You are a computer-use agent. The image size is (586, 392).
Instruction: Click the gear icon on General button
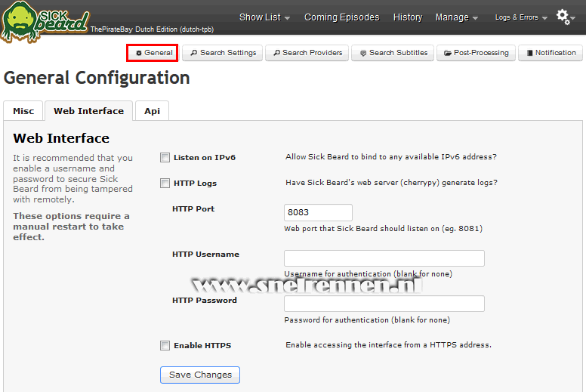pos(139,53)
